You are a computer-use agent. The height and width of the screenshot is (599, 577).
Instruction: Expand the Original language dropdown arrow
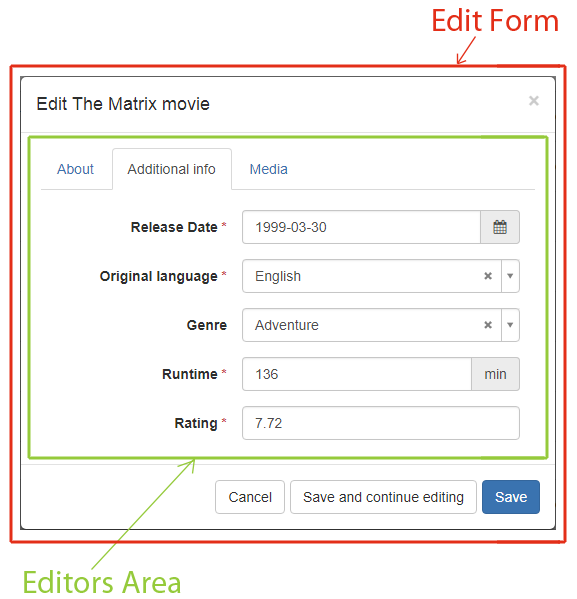click(510, 276)
